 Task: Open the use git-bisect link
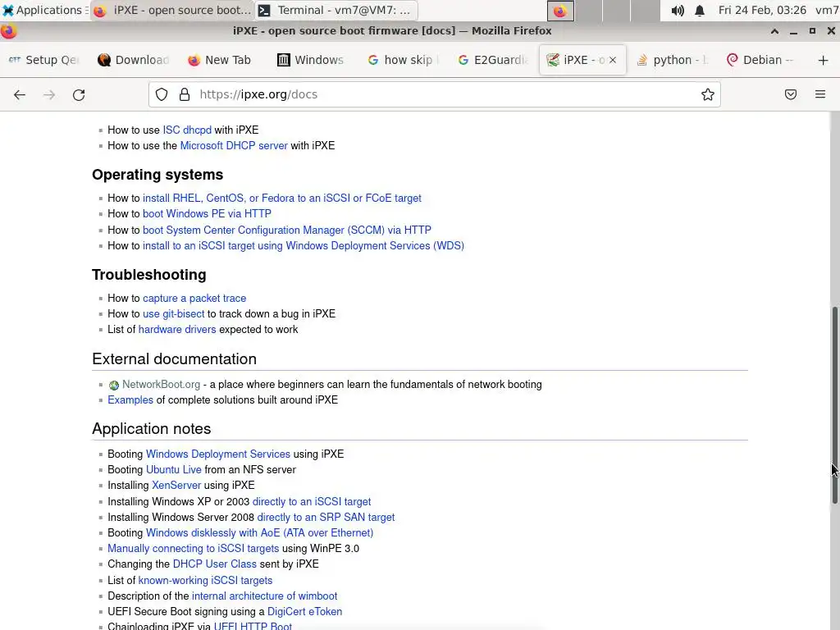tap(173, 314)
